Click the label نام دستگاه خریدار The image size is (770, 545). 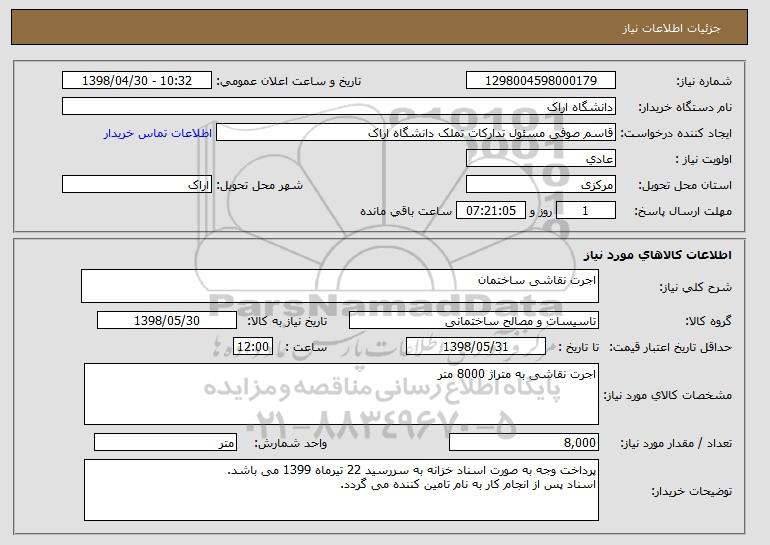coord(686,107)
